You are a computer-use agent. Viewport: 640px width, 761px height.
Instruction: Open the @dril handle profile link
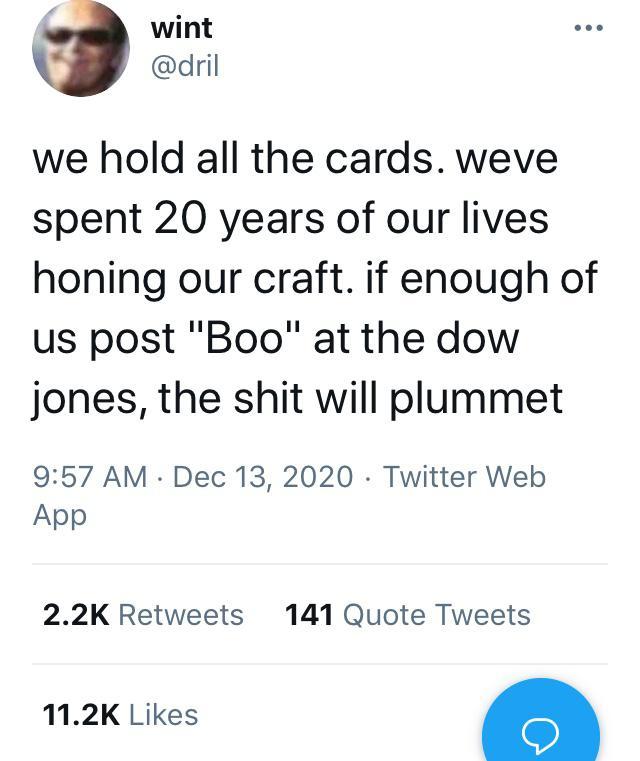pyautogui.click(x=184, y=66)
